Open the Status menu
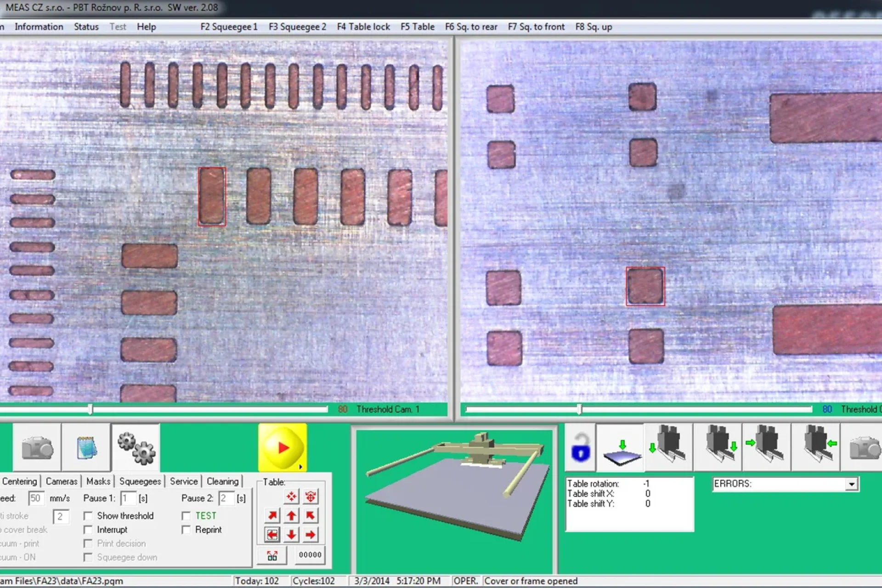 click(86, 27)
